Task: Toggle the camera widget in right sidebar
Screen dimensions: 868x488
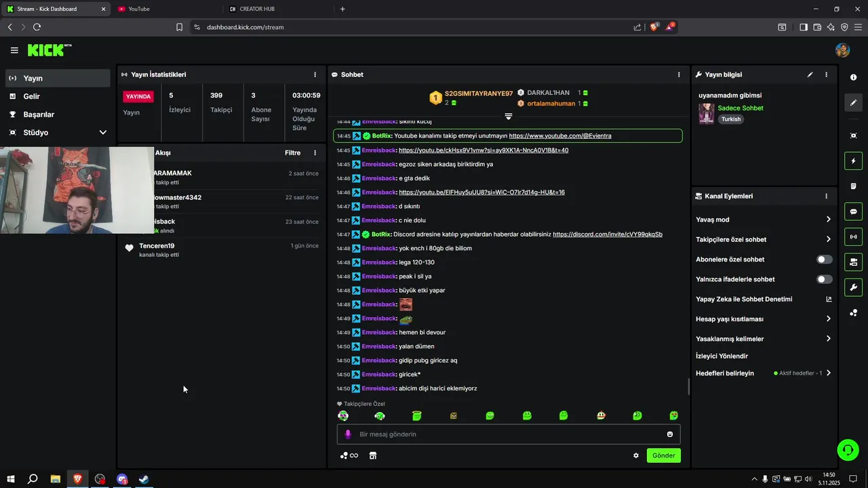Action: pos(853,262)
